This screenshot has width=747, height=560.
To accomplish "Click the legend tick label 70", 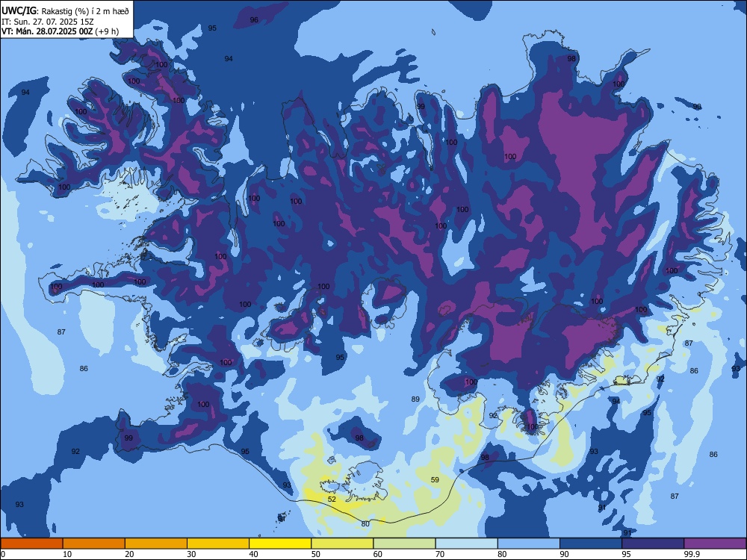I will coord(440,554).
